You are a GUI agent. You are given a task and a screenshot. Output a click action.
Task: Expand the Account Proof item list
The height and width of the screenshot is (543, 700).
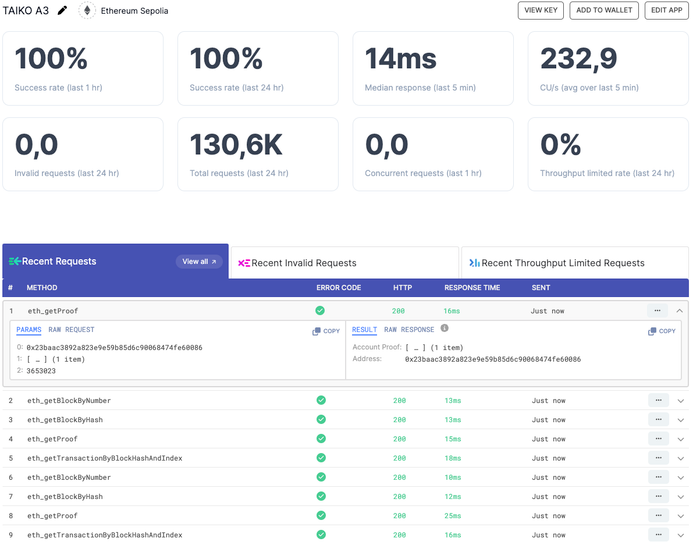[x=416, y=347]
